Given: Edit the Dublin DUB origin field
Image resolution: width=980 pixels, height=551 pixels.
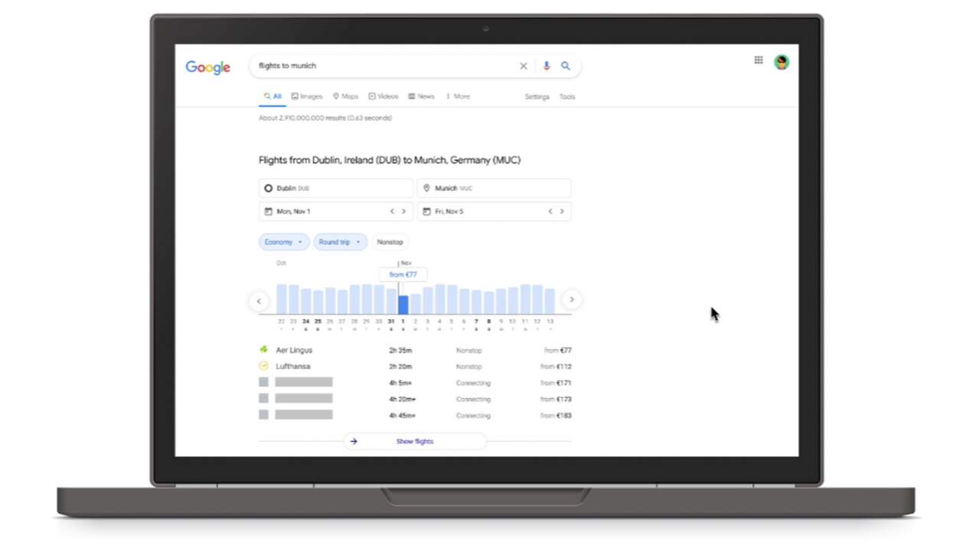Looking at the screenshot, I should [336, 187].
